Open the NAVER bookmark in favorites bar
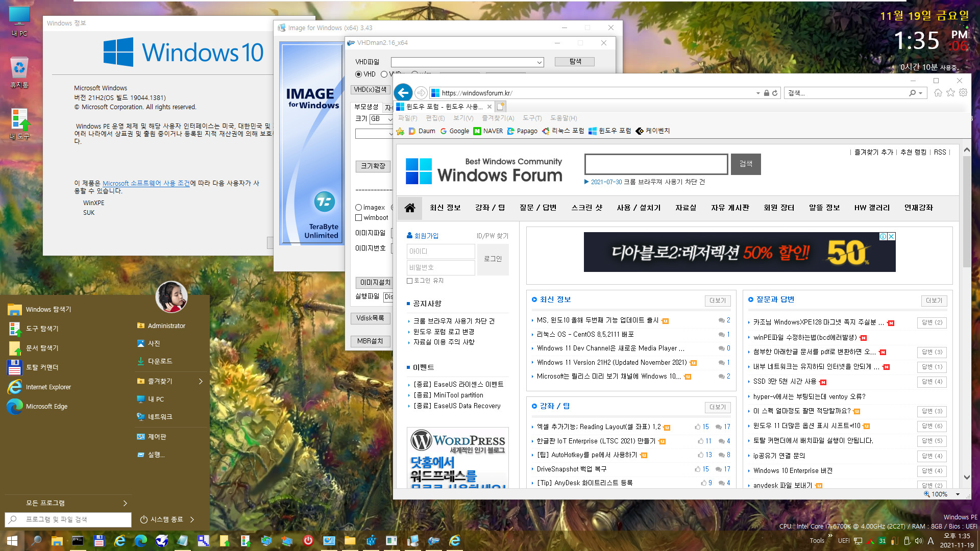This screenshot has height=551, width=980. (488, 131)
